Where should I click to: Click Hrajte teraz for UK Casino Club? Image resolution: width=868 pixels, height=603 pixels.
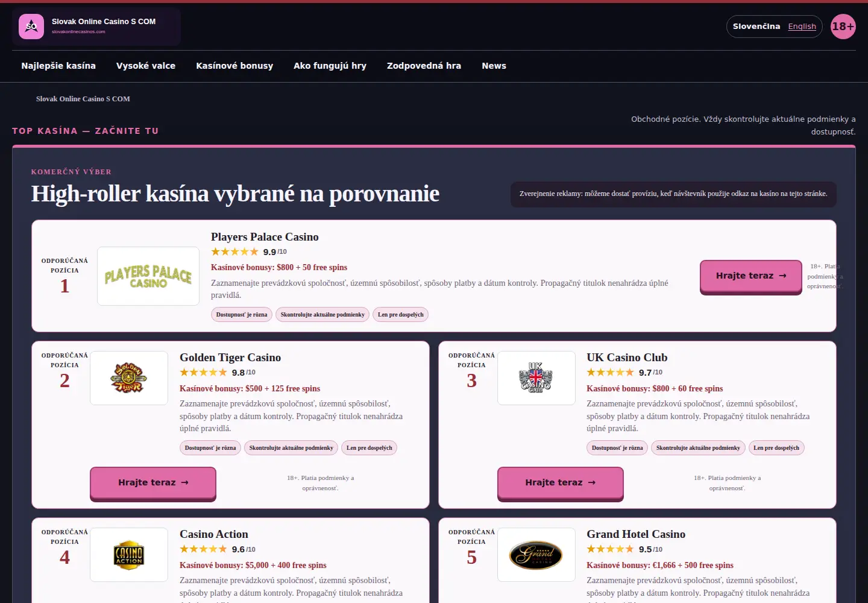[560, 483]
